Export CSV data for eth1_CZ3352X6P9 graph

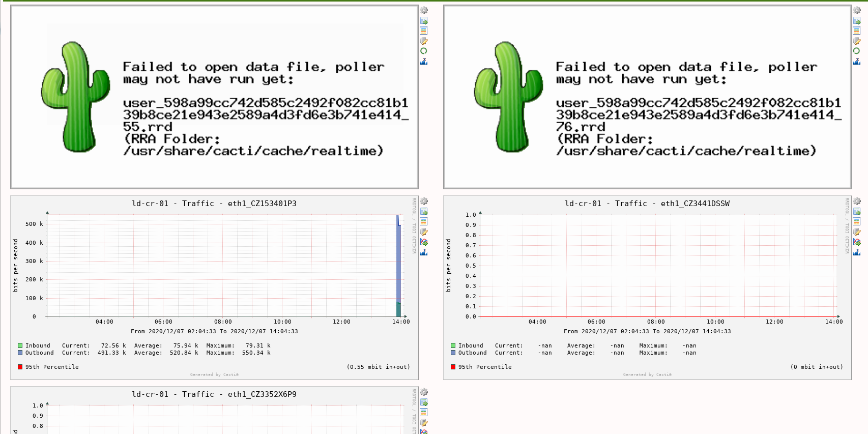click(424, 402)
